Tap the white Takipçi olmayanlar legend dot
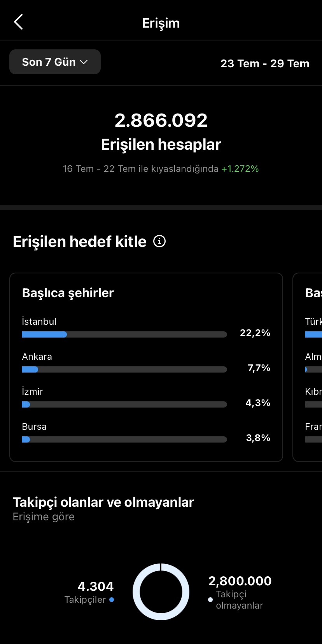Viewport: 322px width, 644px height. (x=210, y=600)
